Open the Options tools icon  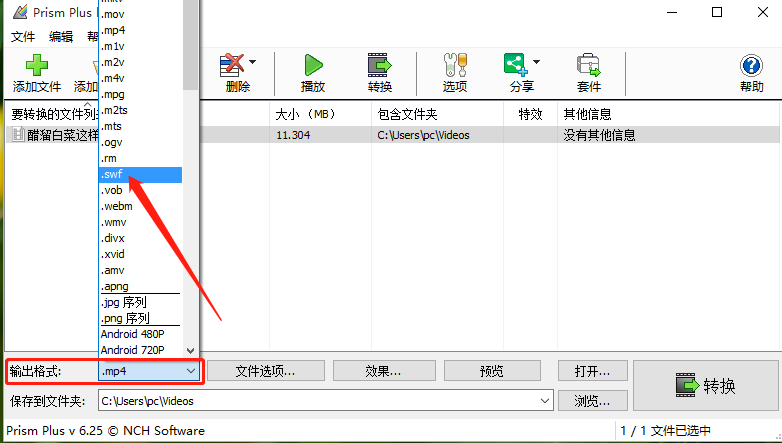pos(455,65)
